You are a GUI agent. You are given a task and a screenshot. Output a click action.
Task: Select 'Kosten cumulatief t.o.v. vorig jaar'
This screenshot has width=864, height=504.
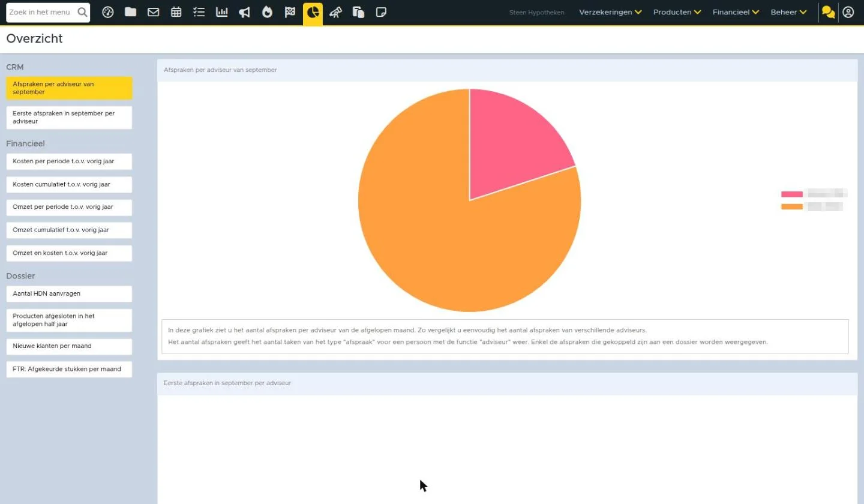69,184
